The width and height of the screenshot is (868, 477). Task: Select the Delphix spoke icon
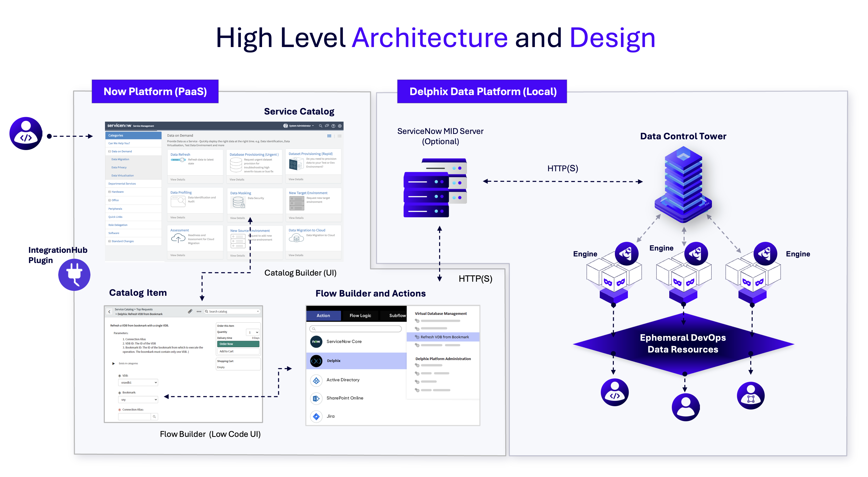[316, 361]
